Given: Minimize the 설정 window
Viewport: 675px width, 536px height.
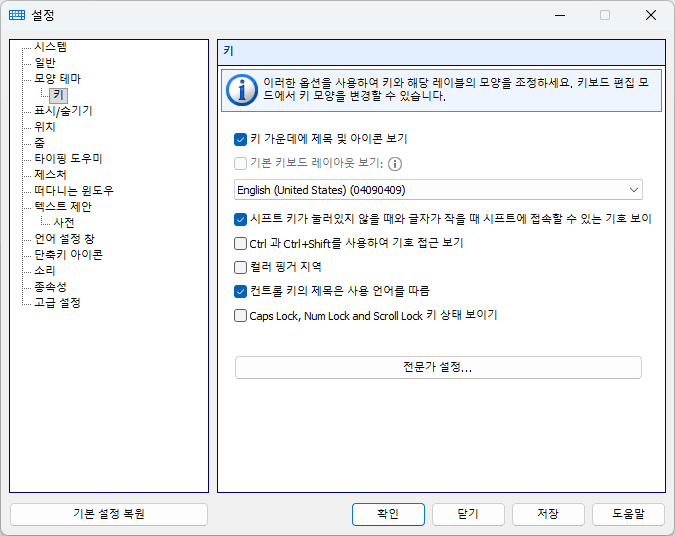Looking at the screenshot, I should coord(560,15).
